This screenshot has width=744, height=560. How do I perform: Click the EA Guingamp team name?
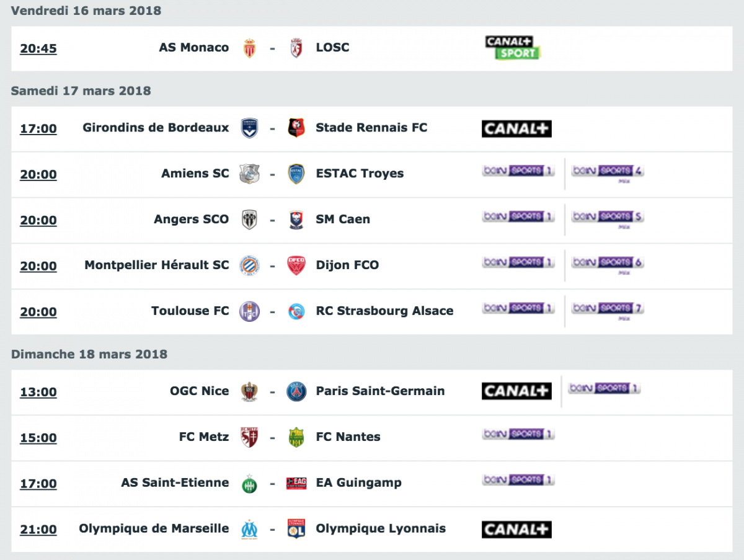pos(358,483)
